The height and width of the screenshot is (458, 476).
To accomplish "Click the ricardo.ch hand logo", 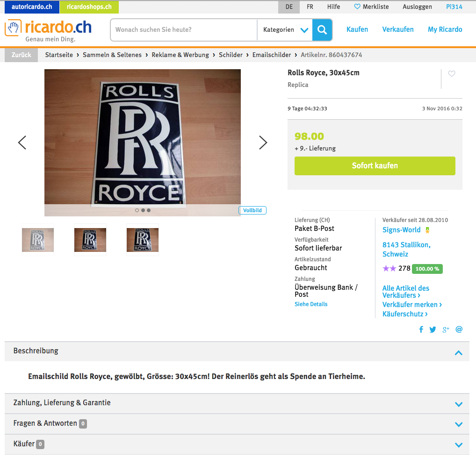I will tap(13, 28).
